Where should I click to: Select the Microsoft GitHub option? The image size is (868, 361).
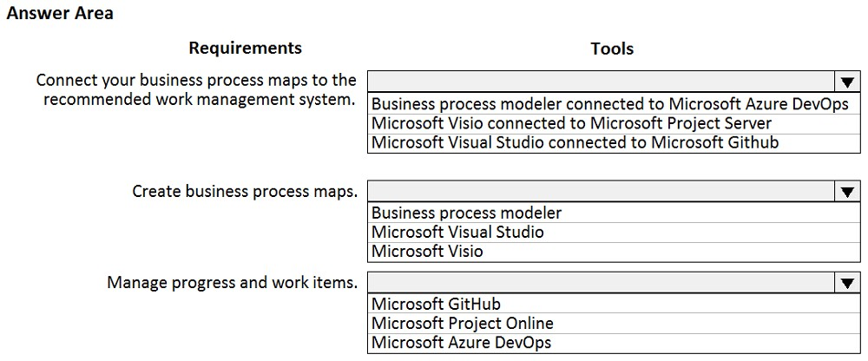coord(614,304)
